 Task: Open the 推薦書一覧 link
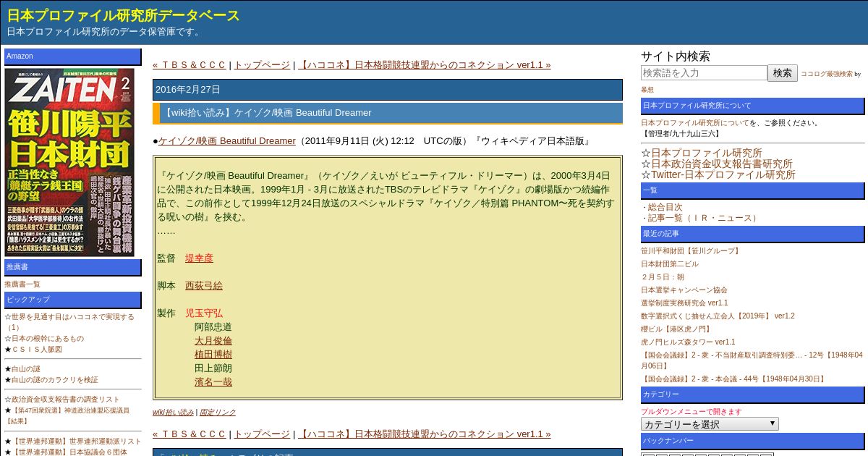click(22, 284)
